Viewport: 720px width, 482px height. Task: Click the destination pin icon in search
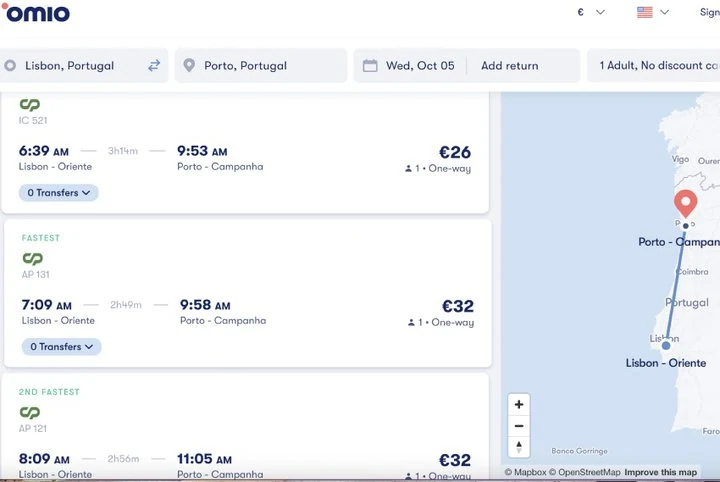coord(189,66)
